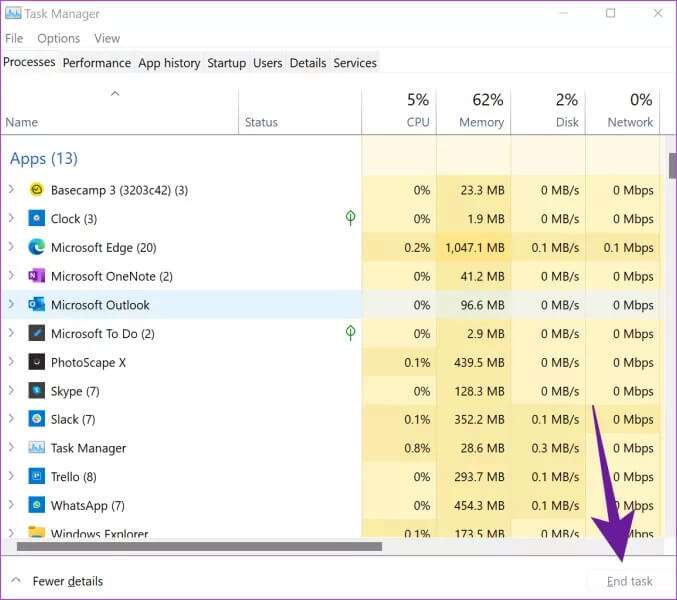Switch to the App history tab

(169, 63)
